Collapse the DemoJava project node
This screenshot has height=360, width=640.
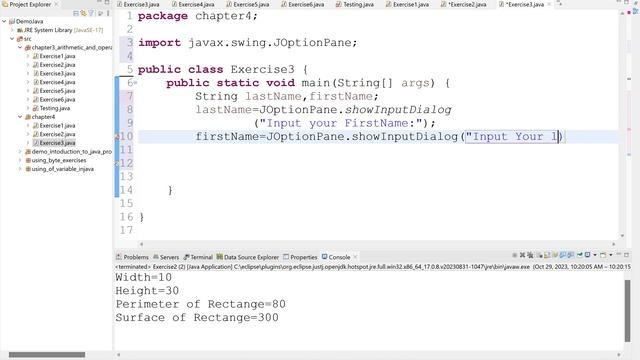(x=4, y=21)
